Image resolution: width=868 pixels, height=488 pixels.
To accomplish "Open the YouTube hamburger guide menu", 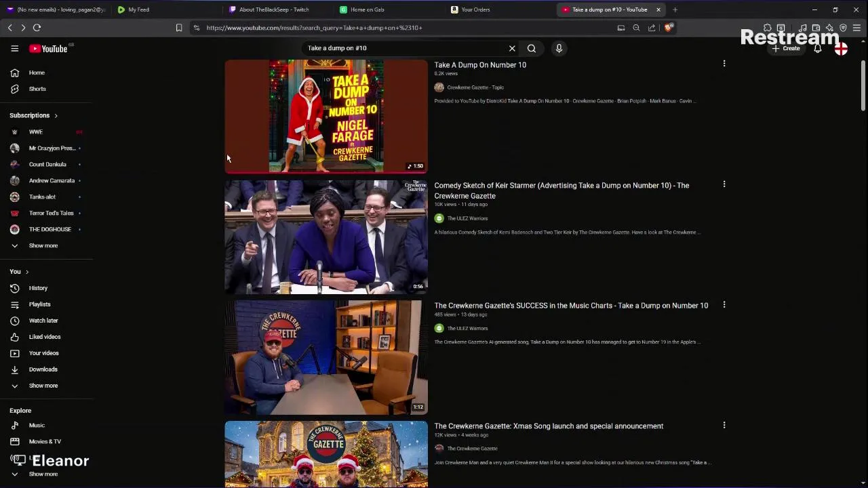I will [14, 48].
